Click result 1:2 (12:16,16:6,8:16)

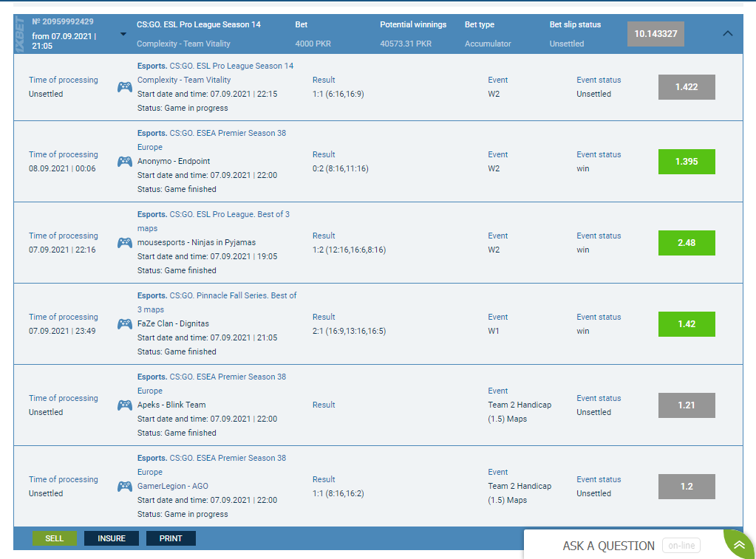click(x=349, y=250)
